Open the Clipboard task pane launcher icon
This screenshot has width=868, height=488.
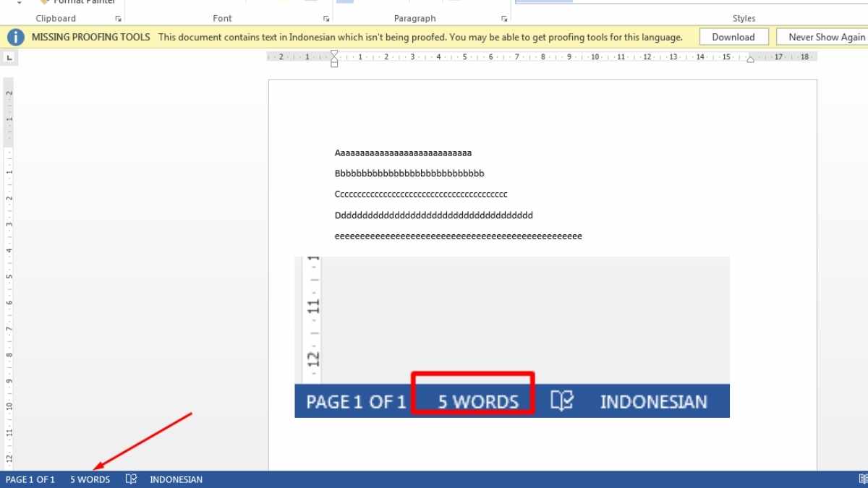[118, 18]
